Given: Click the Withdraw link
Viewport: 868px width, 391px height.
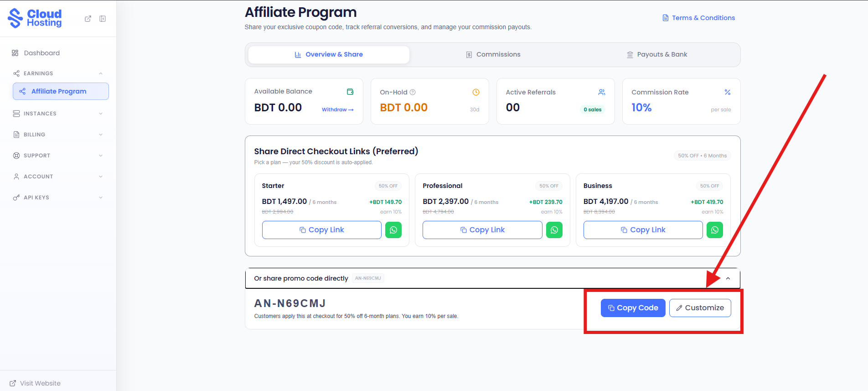Looking at the screenshot, I should [338, 109].
